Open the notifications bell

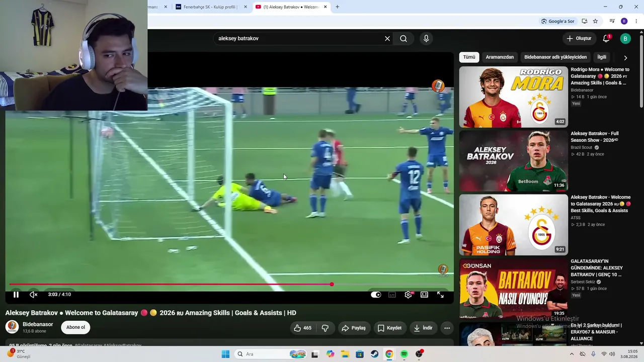(606, 39)
